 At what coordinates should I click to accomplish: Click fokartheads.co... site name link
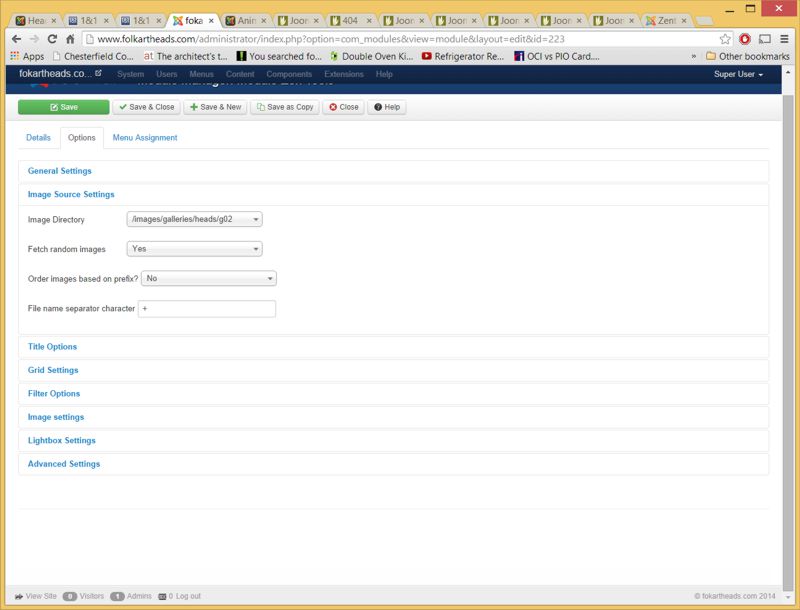pos(60,73)
